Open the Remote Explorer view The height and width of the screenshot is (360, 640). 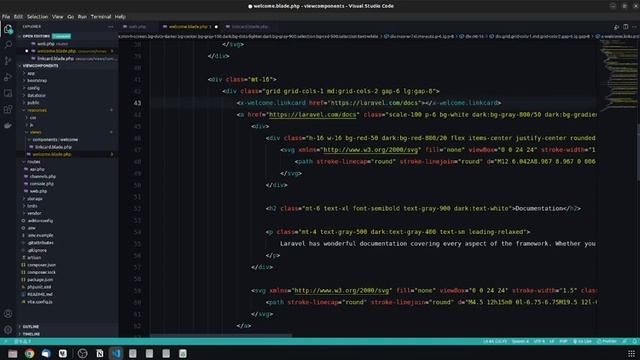point(8,93)
